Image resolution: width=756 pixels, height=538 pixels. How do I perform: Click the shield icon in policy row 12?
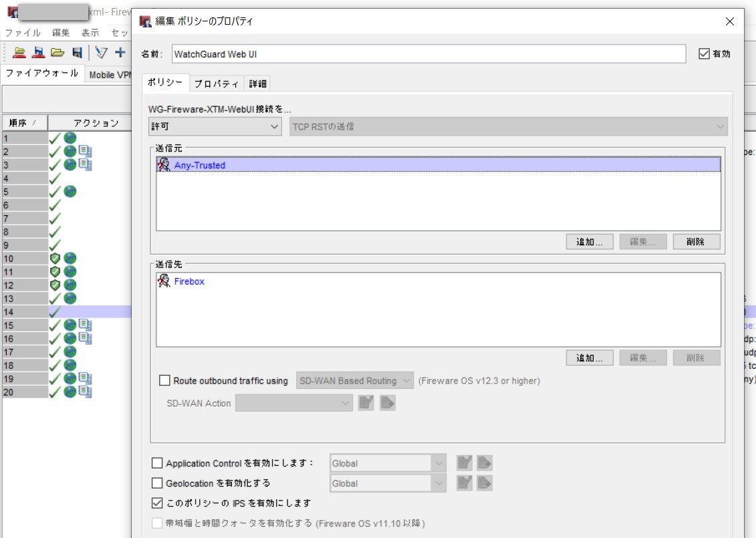click(55, 285)
